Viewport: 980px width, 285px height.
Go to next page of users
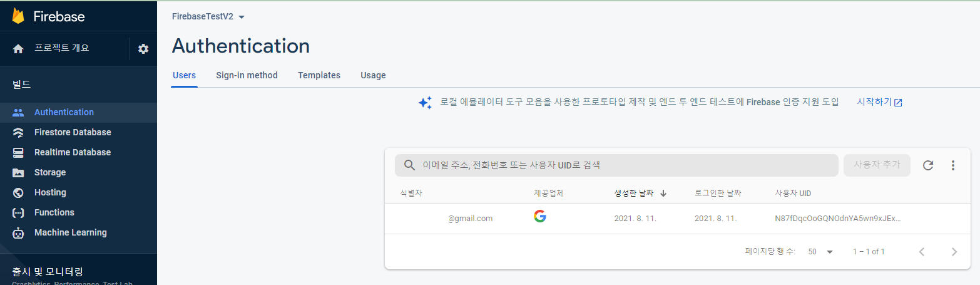(954, 252)
